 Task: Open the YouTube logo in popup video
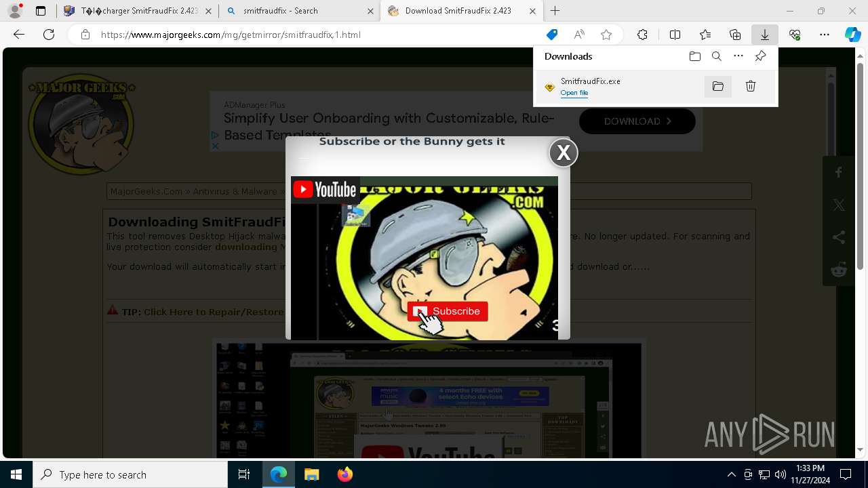(x=325, y=190)
